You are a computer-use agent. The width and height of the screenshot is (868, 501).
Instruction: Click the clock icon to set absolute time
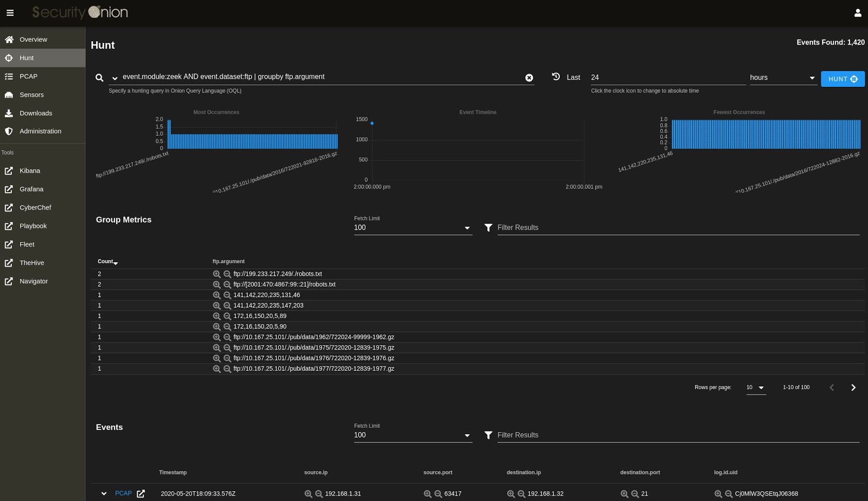(555, 77)
